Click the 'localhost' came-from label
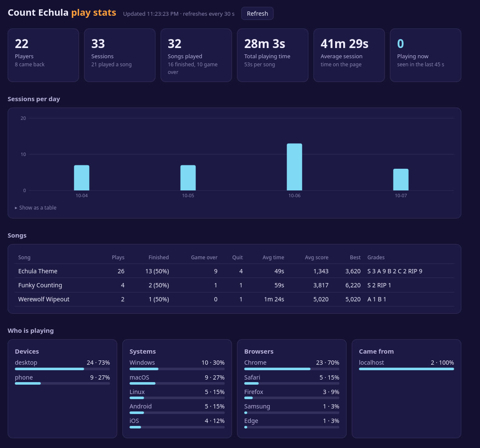 pos(371,363)
